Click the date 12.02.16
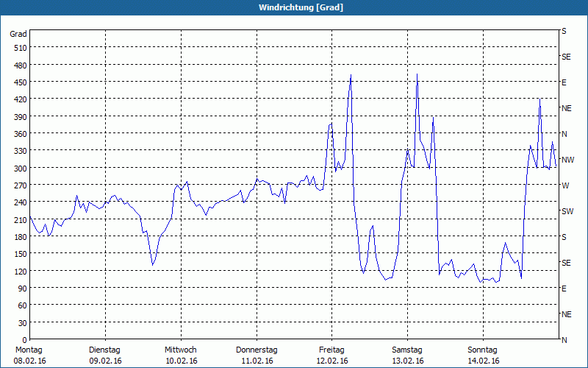Image resolution: width=588 pixels, height=368 pixels. click(x=332, y=361)
